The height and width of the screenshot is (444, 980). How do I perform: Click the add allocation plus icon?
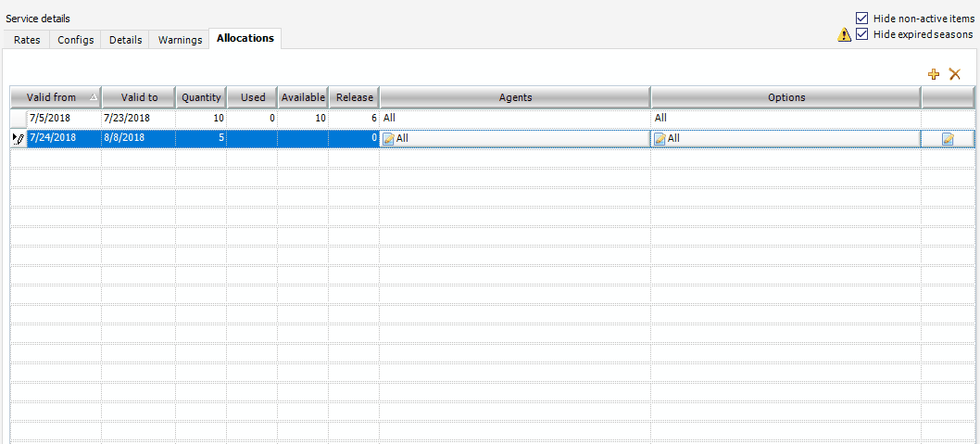(934, 74)
